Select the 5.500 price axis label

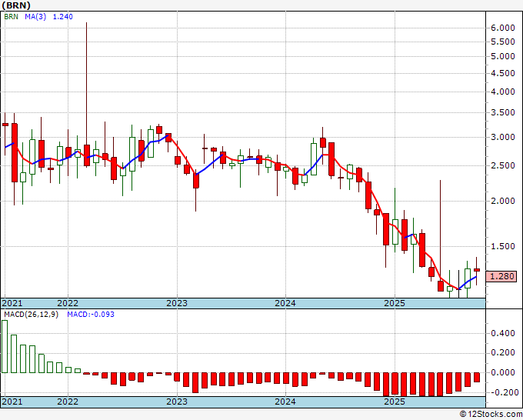503,42
